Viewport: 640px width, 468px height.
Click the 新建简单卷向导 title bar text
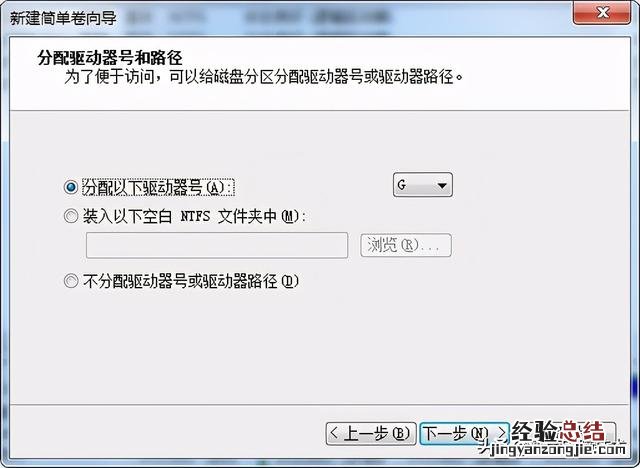click(x=63, y=18)
